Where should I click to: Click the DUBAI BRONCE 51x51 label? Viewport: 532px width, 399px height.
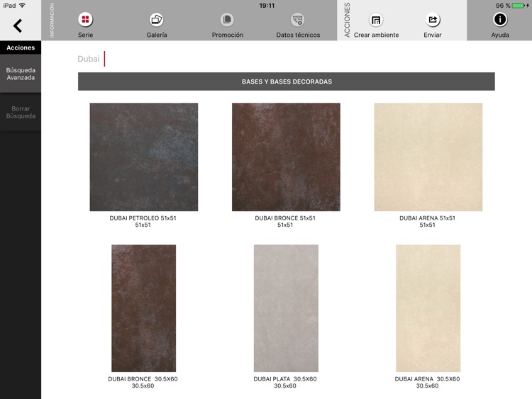pyautogui.click(x=285, y=218)
